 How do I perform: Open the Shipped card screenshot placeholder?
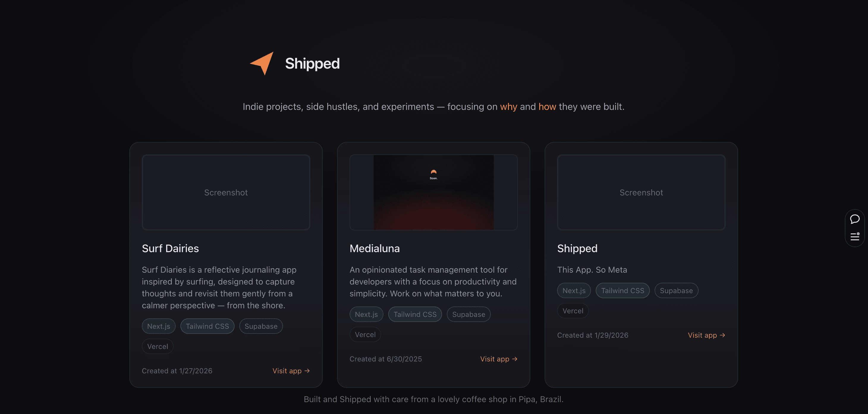[641, 192]
